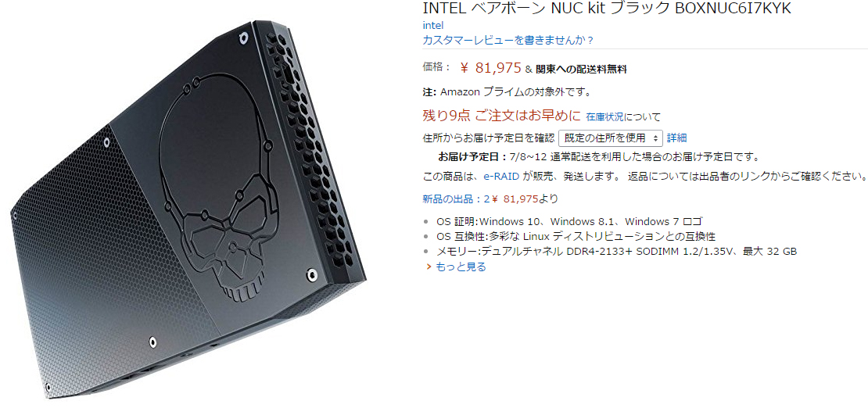Open the e-RAID seller link
This screenshot has width=868, height=408.
coord(501,177)
